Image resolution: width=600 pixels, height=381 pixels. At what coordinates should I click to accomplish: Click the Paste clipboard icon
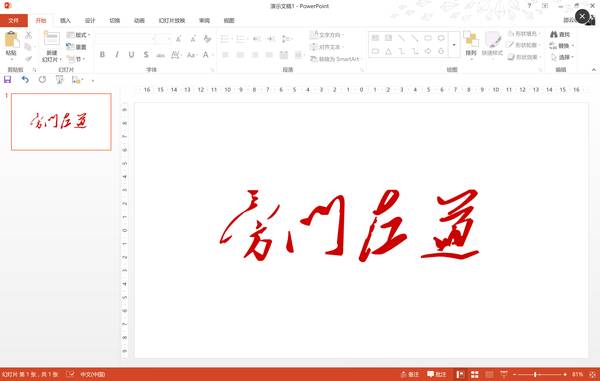[x=11, y=40]
